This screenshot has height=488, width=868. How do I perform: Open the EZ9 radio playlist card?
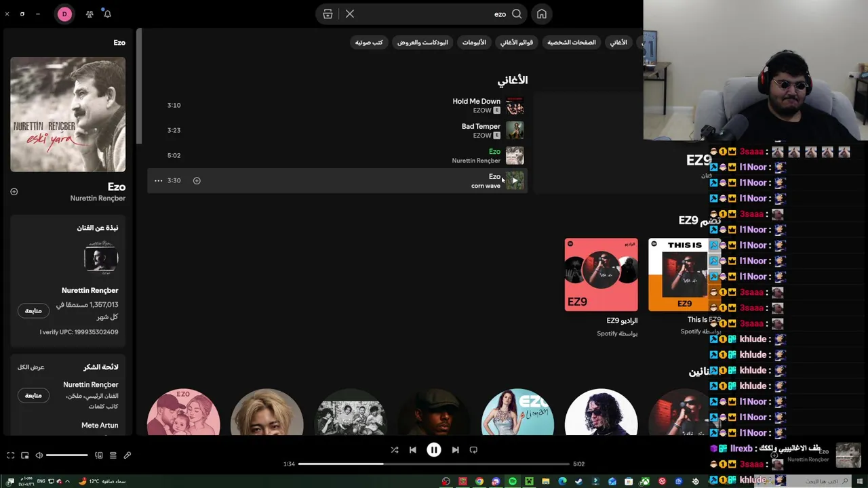point(601,287)
